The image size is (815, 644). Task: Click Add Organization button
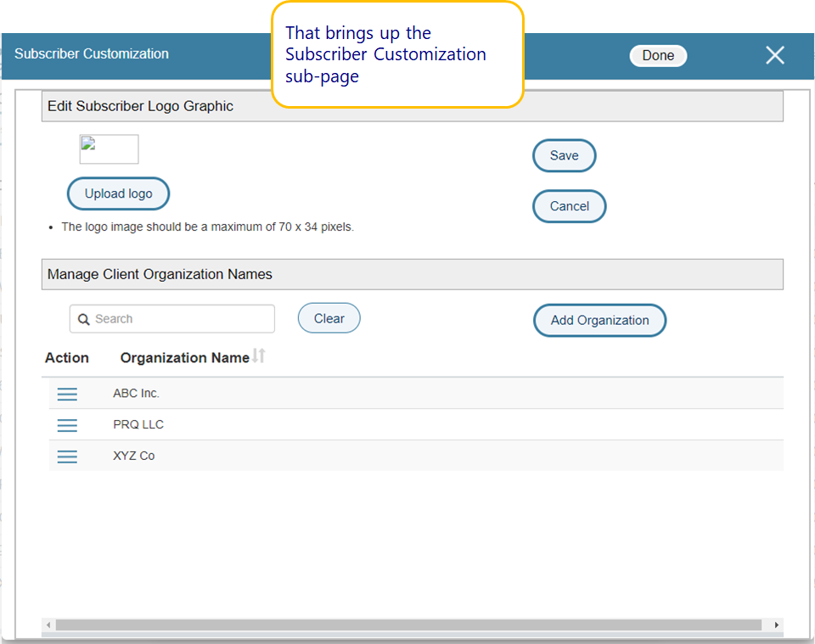(x=599, y=320)
